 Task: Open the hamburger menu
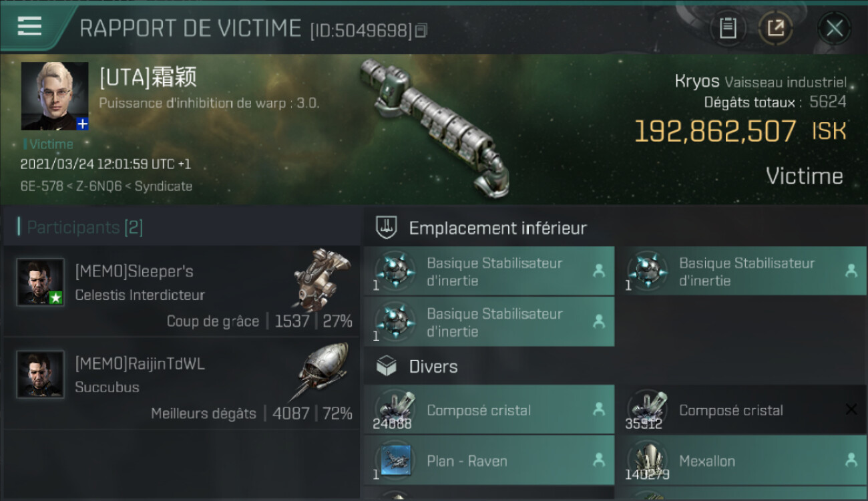tap(29, 25)
